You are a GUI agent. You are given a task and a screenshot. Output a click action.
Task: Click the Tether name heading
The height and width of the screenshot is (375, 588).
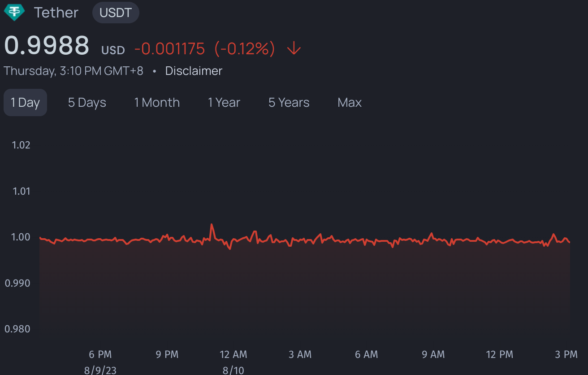coord(56,13)
